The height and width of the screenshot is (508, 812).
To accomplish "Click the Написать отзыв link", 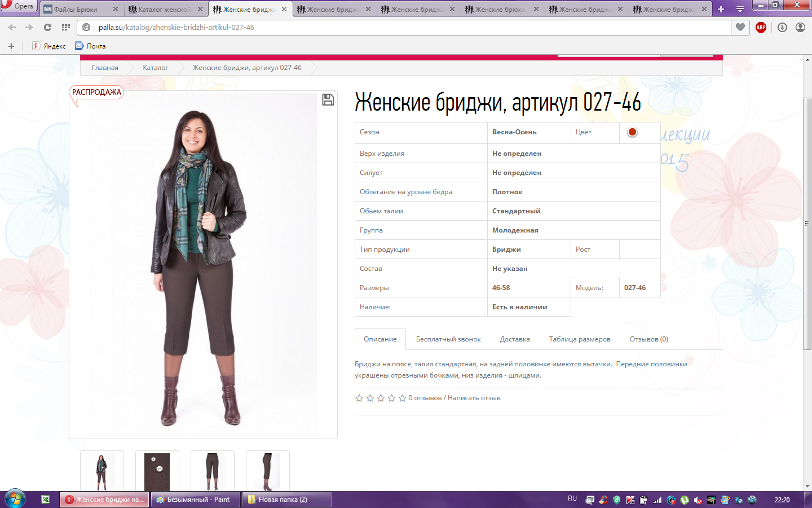I will pyautogui.click(x=474, y=398).
